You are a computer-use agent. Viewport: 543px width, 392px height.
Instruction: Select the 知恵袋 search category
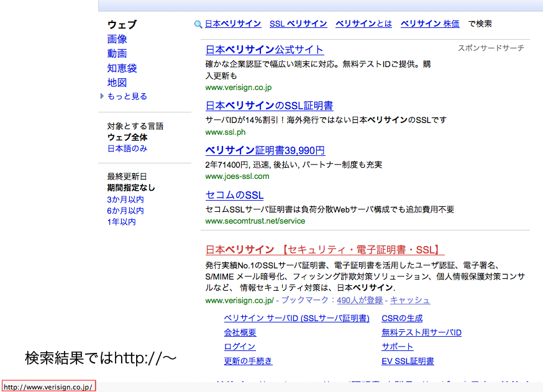[122, 68]
